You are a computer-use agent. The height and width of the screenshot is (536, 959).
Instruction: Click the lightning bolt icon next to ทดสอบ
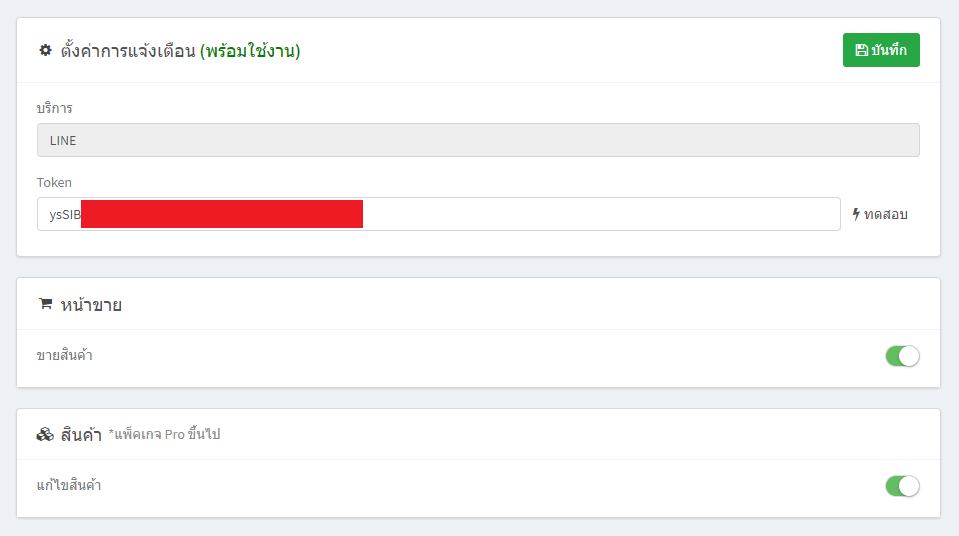click(856, 214)
